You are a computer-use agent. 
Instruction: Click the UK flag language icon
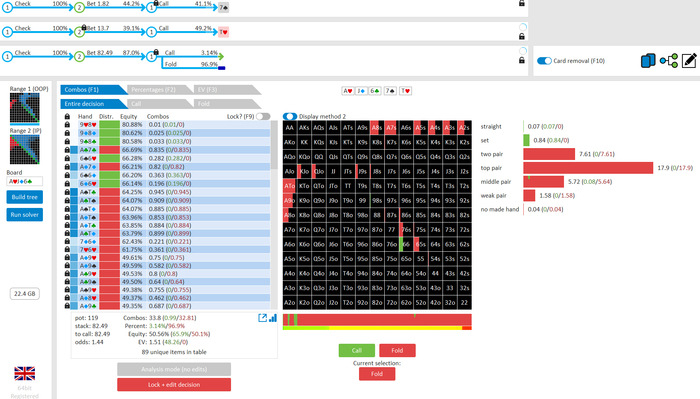[x=25, y=373]
